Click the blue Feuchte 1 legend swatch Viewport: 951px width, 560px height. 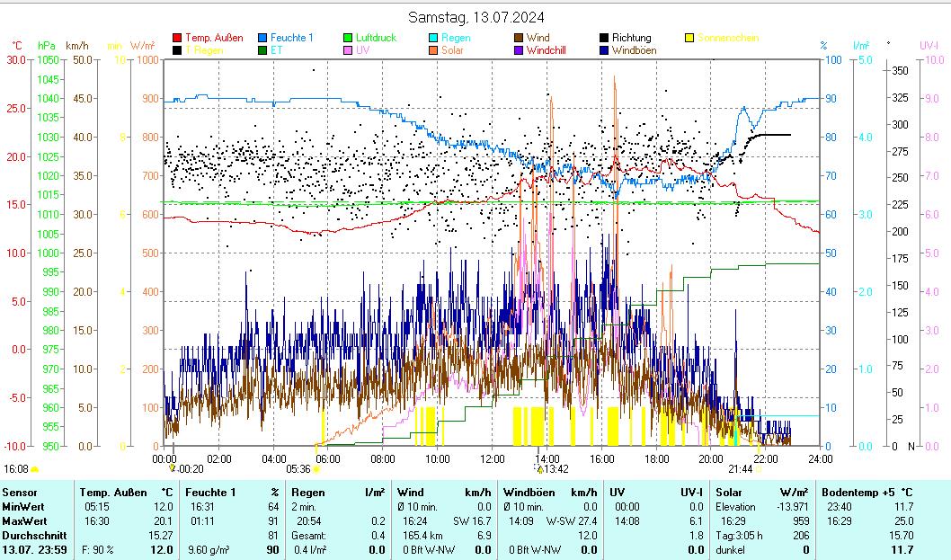[262, 39]
